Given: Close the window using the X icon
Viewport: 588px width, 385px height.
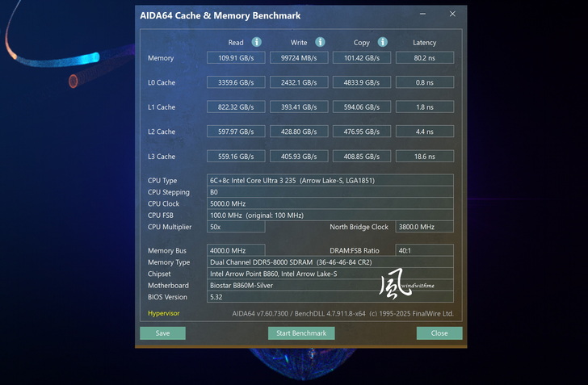Looking at the screenshot, I should [x=452, y=14].
